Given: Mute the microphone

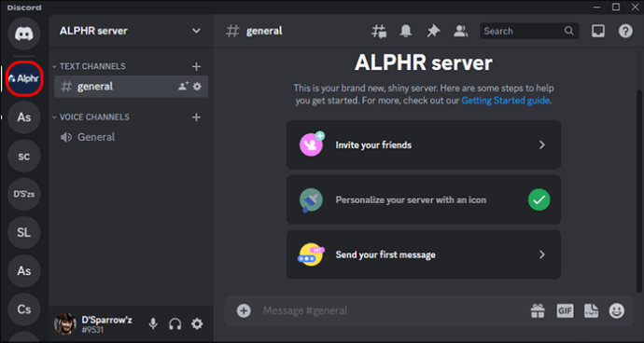Looking at the screenshot, I should point(153,324).
